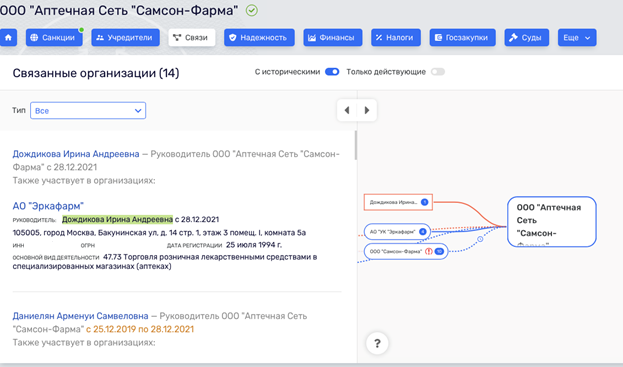Click red warning icon on Самсон-Фарма node
Screen dimensions: 623x367
[x=429, y=251]
